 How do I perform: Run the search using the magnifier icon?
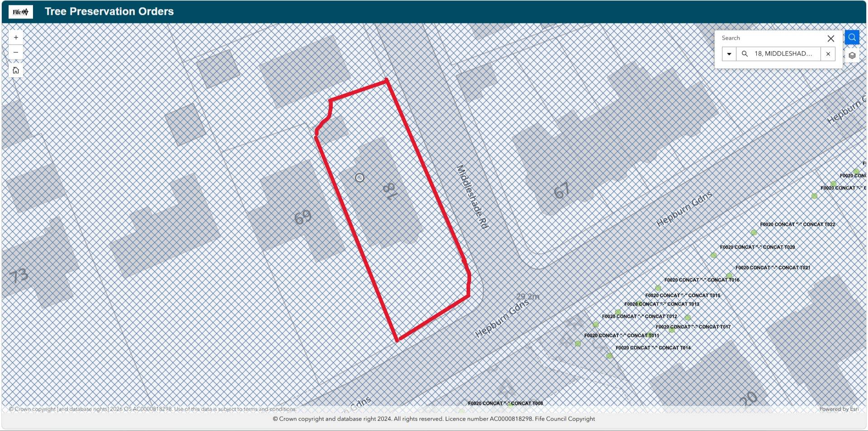745,54
